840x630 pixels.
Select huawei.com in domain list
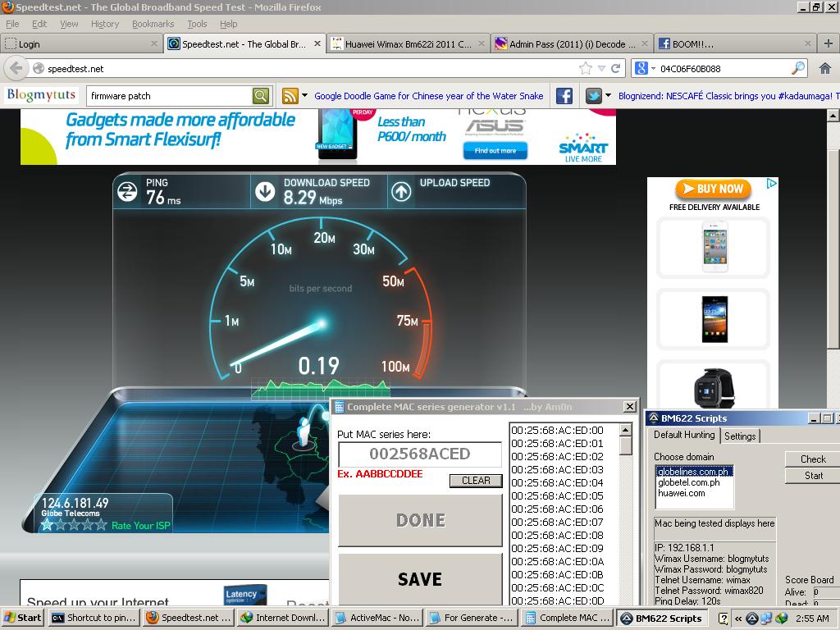pyautogui.click(x=694, y=493)
